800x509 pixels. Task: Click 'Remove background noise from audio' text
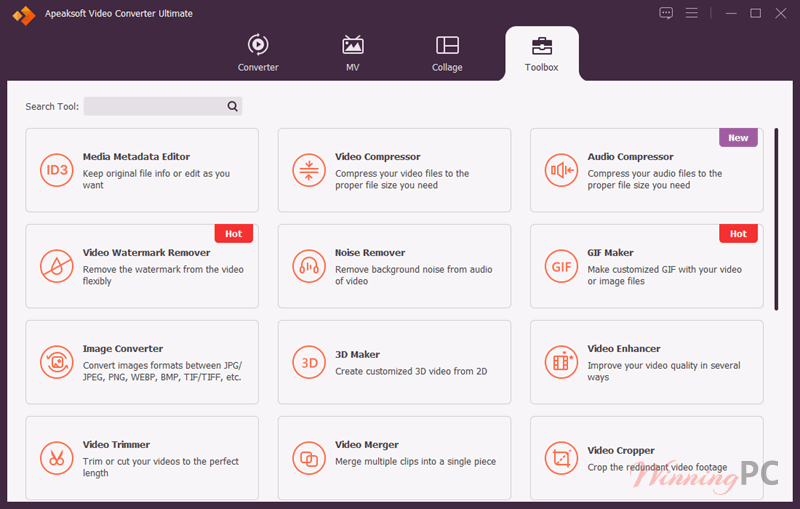click(414, 275)
